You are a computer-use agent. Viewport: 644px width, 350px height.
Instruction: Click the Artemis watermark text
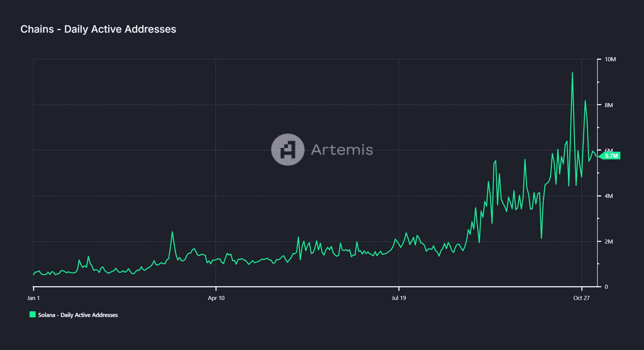342,150
